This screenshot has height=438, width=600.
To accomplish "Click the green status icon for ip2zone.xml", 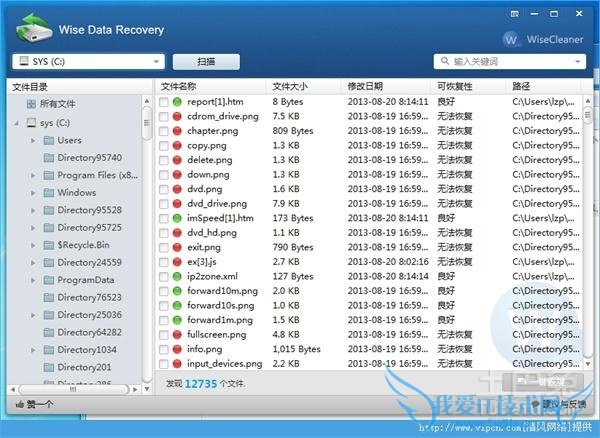I will tap(177, 276).
